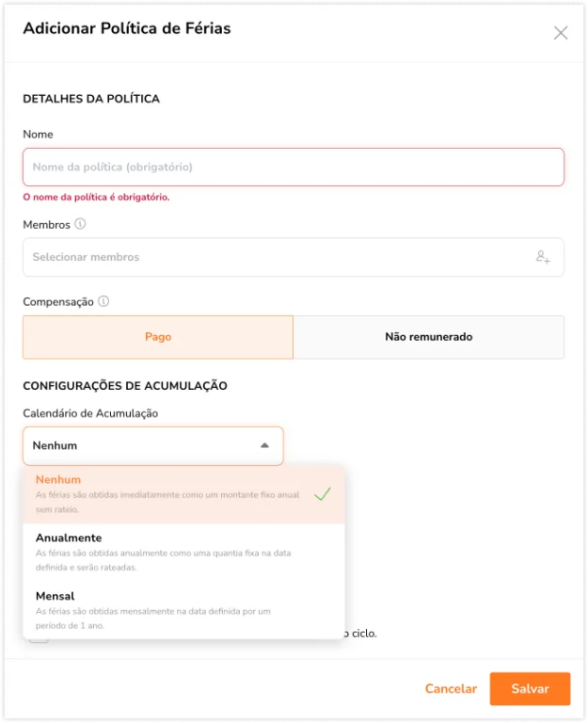Viewport: 588px width, 723px height.
Task: Click the info icon beside Compensação
Action: click(x=103, y=301)
